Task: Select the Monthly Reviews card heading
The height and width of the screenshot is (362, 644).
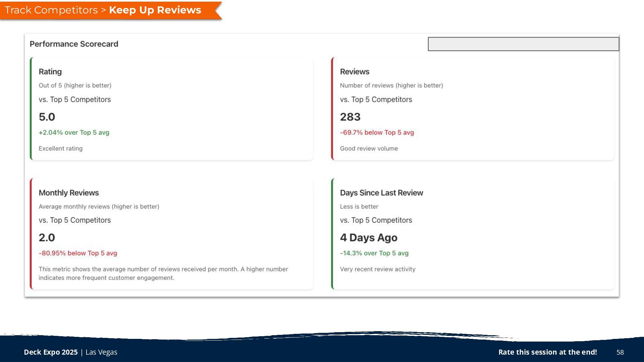Action: (x=69, y=193)
